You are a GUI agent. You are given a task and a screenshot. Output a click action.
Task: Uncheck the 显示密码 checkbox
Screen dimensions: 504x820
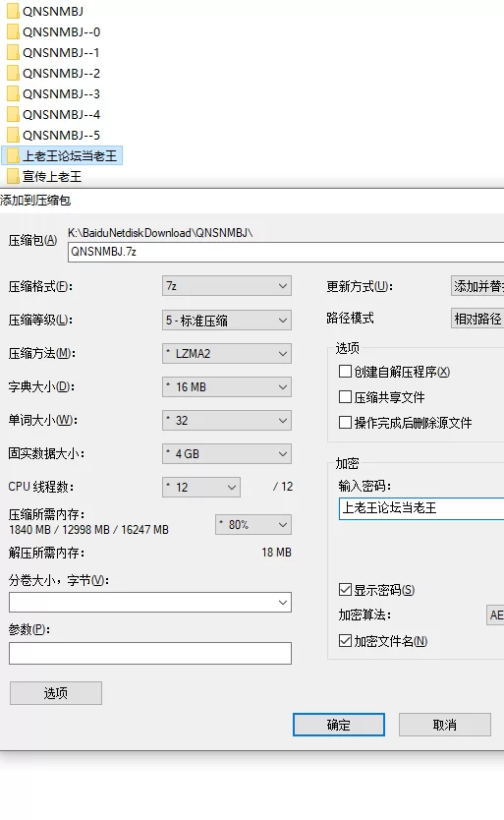click(x=345, y=590)
